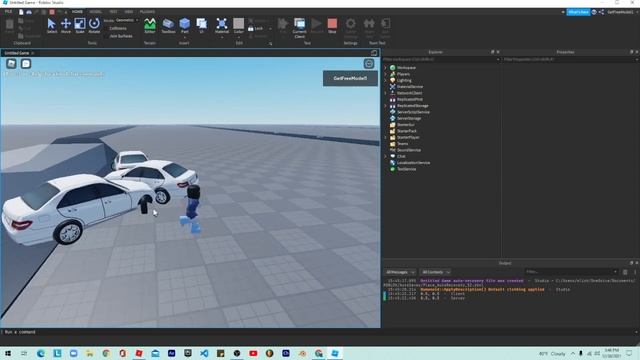Switch to the VIEW ribbon tab
The width and height of the screenshot is (640, 360).
tap(129, 12)
